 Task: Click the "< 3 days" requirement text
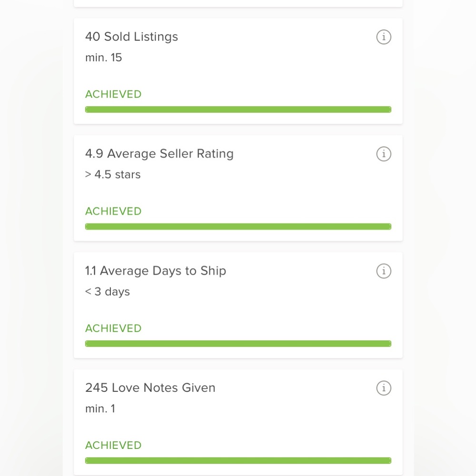tap(108, 292)
